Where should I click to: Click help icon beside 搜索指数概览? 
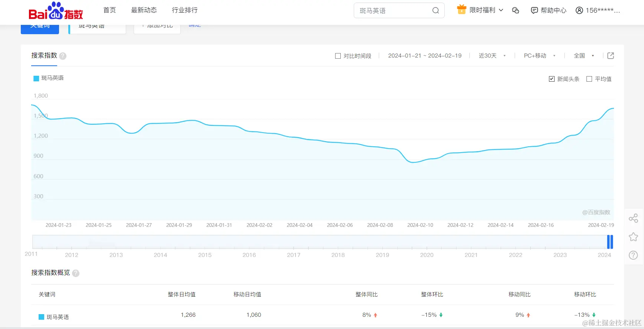76,273
